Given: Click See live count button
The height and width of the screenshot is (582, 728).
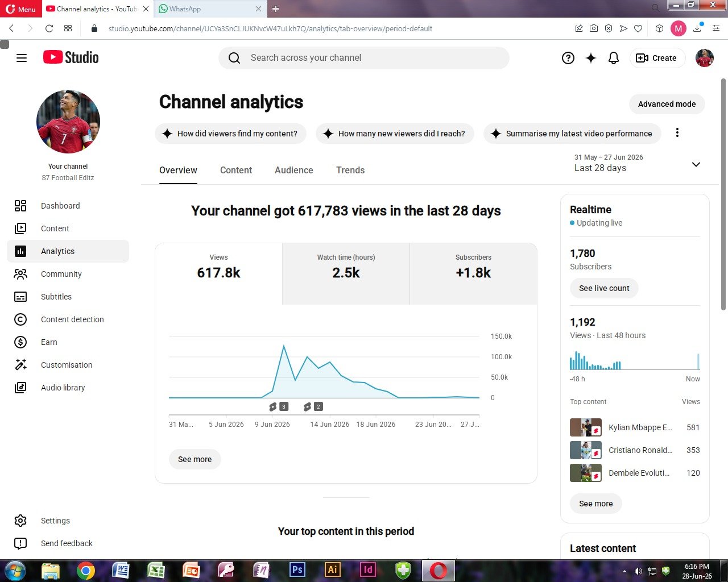Looking at the screenshot, I should click(x=604, y=288).
